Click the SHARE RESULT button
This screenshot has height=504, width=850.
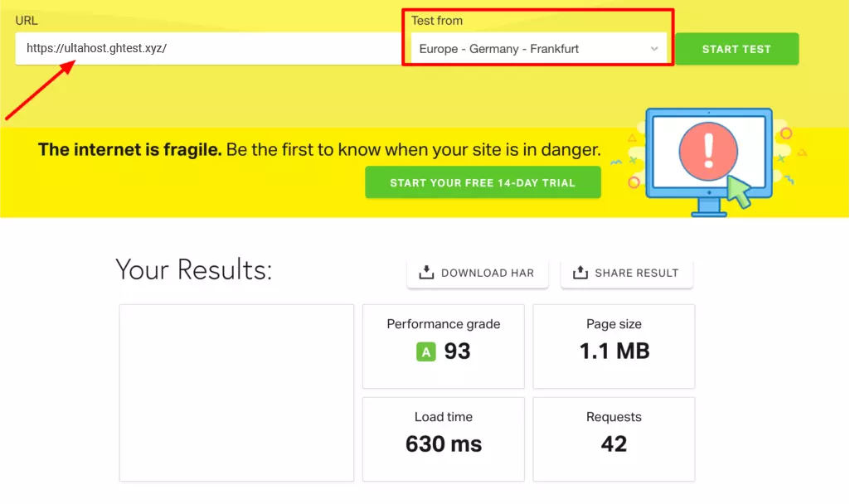pos(626,271)
